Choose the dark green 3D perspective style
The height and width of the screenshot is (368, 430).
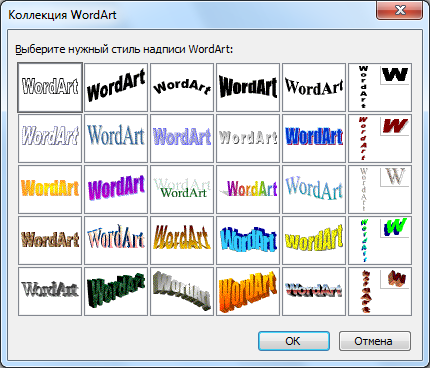(x=116, y=291)
